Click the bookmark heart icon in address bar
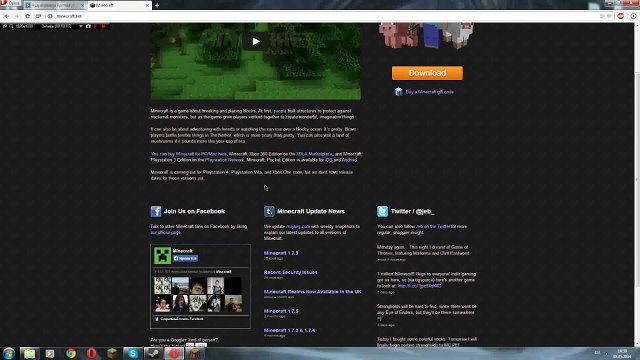The image size is (640, 360). (609, 16)
